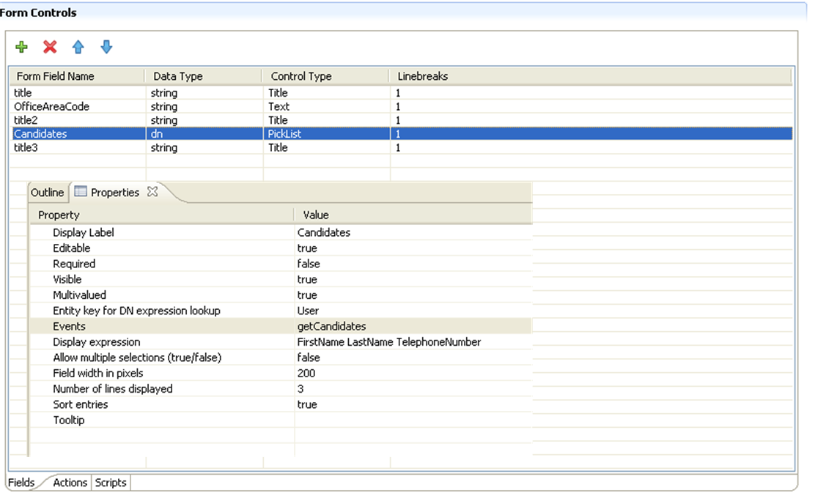Click the Field width in pixels value

pos(306,374)
